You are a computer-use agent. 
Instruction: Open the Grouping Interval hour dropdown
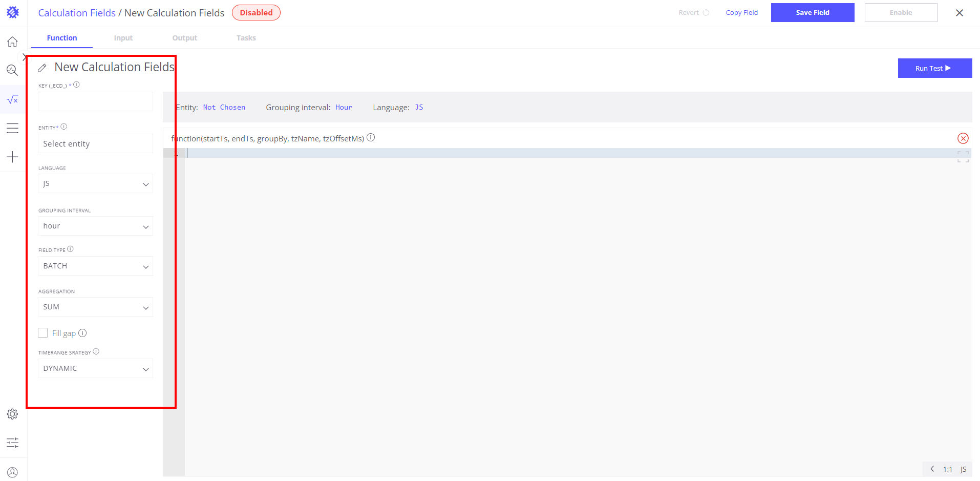click(x=95, y=226)
